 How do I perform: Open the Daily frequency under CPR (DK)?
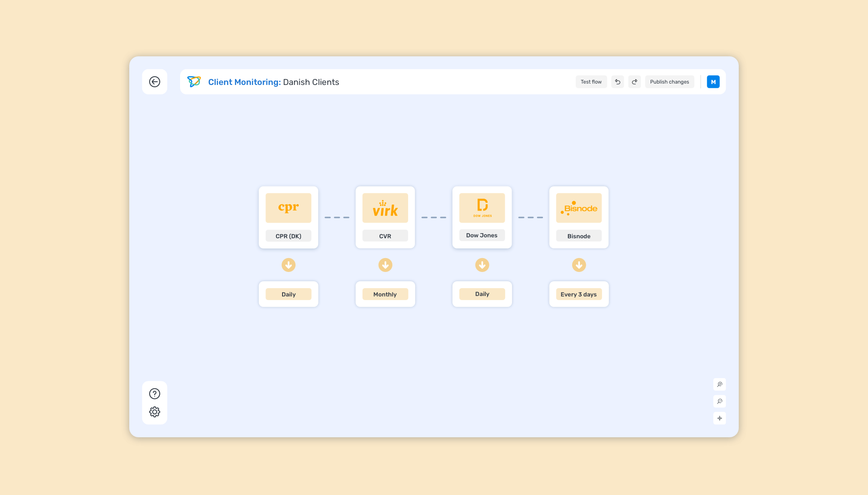(289, 294)
